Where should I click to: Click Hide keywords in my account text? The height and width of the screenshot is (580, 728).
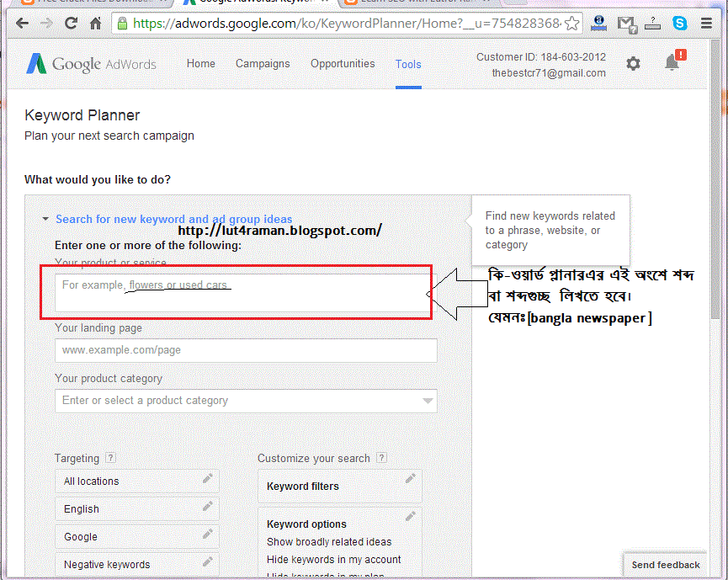coord(334,560)
